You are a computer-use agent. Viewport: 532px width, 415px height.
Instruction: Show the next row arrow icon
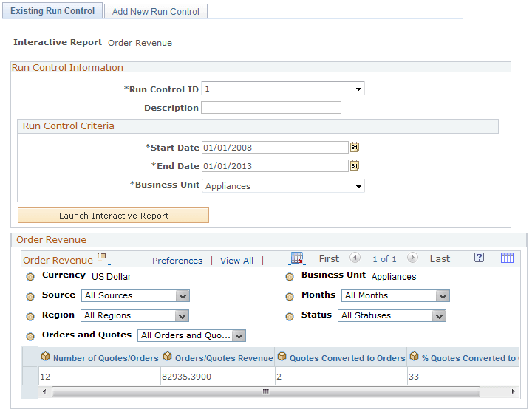(412, 258)
